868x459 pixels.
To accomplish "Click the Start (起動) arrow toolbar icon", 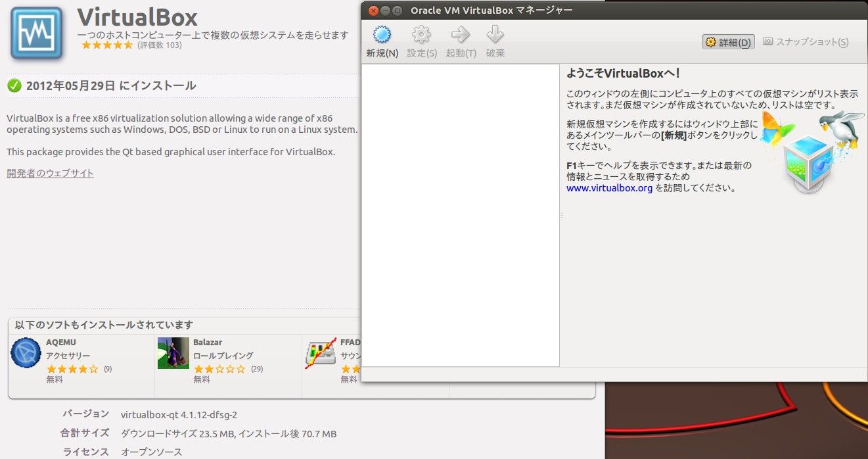I will (x=460, y=34).
